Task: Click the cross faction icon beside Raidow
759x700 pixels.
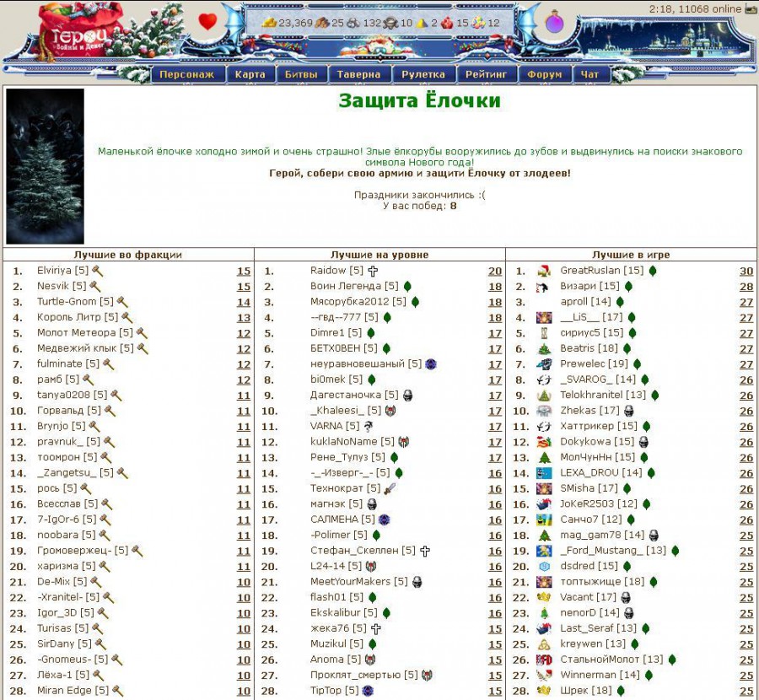Action: coord(373,271)
